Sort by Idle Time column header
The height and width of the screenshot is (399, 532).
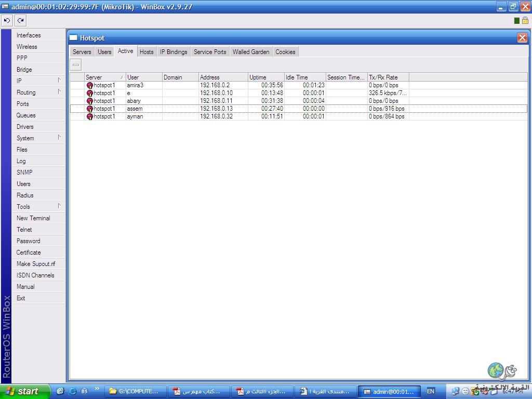coord(305,77)
